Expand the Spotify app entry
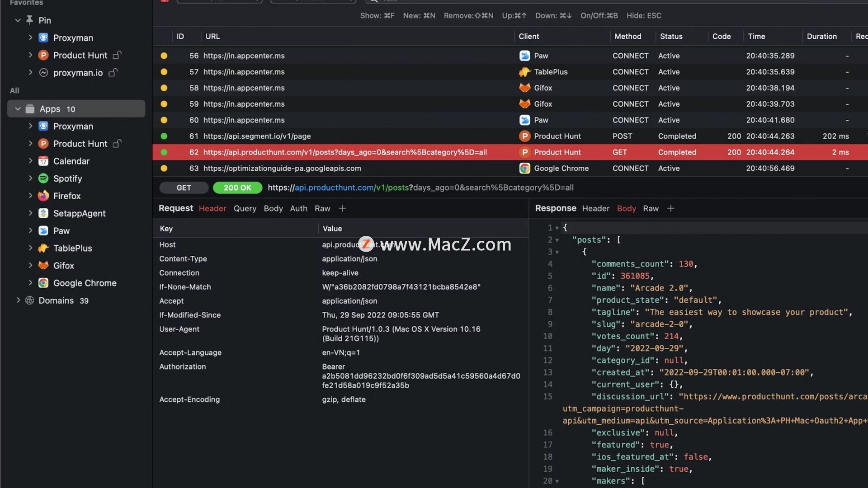 30,178
